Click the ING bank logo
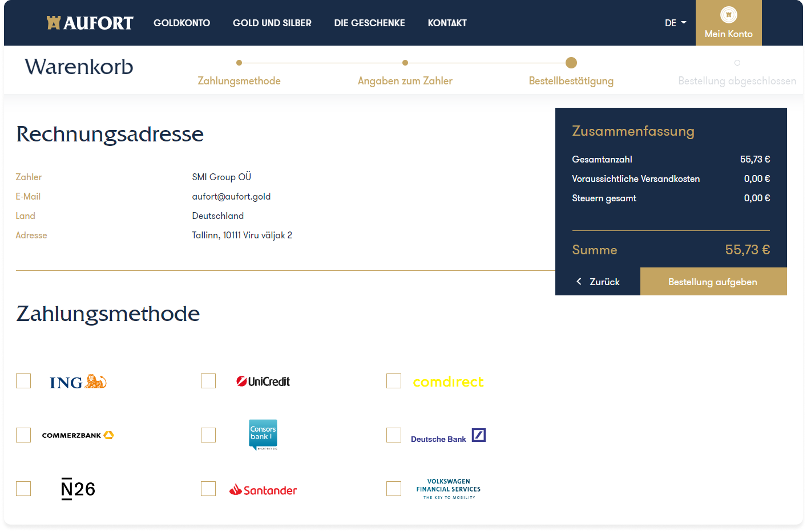807x532 pixels. (x=78, y=382)
